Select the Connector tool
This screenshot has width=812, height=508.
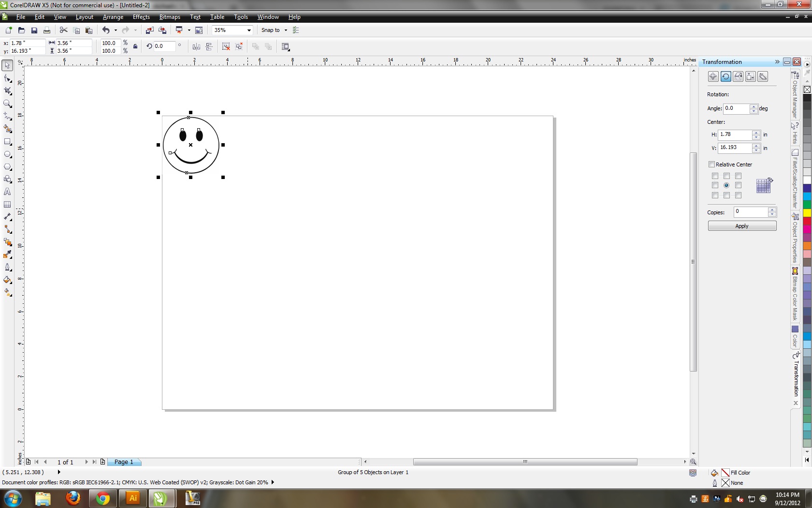[x=7, y=230]
